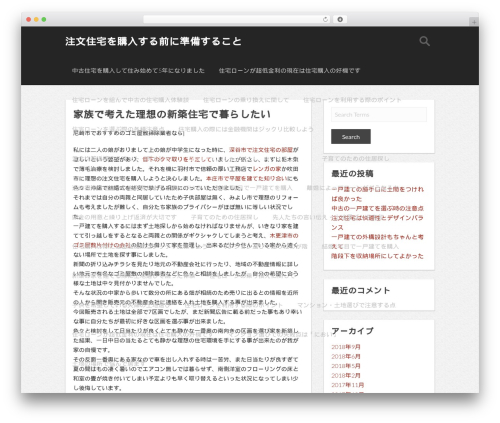The height and width of the screenshot is (423, 500).
Task: Open recent post 一戸建ての勝手口に土間をつければ良かった
Action: pos(377,194)
